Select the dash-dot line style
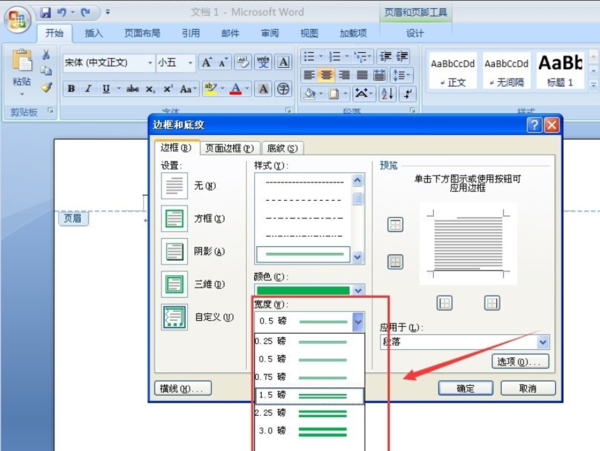The height and width of the screenshot is (451, 600). (304, 218)
